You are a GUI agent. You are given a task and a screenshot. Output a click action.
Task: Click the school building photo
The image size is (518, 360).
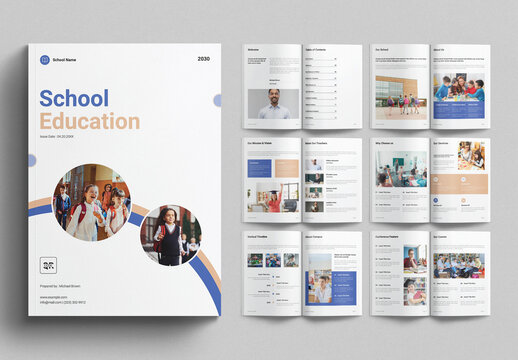401,98
